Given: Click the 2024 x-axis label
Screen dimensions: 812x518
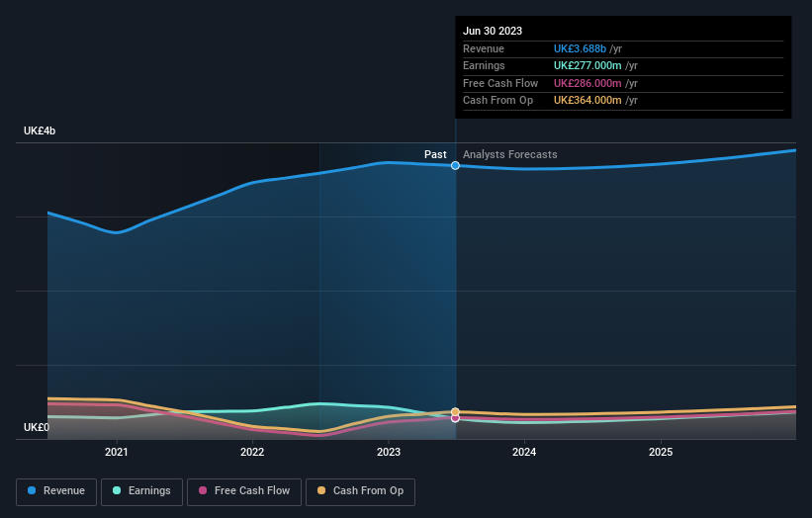Looking at the screenshot, I should (524, 453).
